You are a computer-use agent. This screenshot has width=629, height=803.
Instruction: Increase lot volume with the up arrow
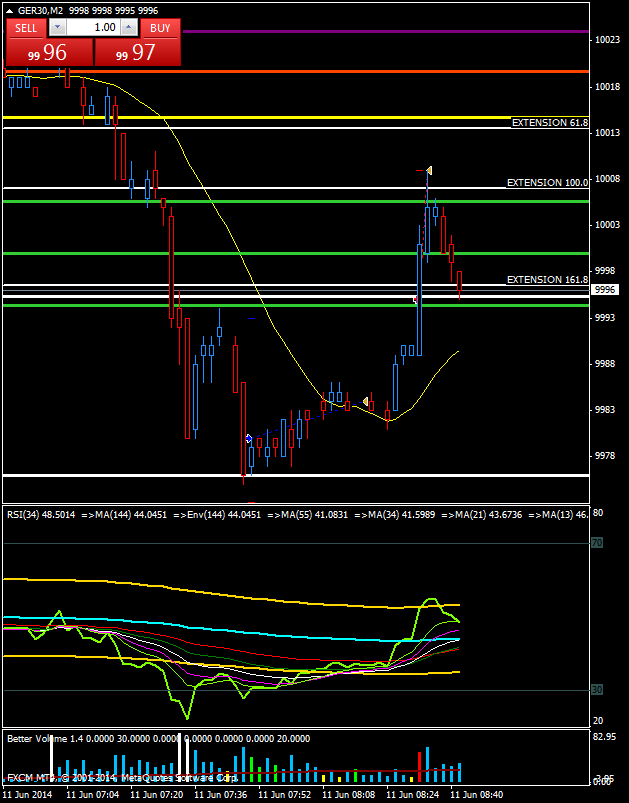130,28
